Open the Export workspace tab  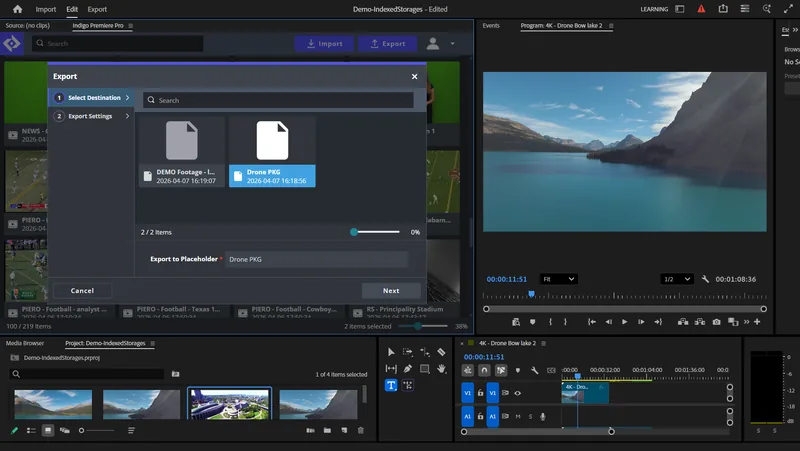point(97,9)
